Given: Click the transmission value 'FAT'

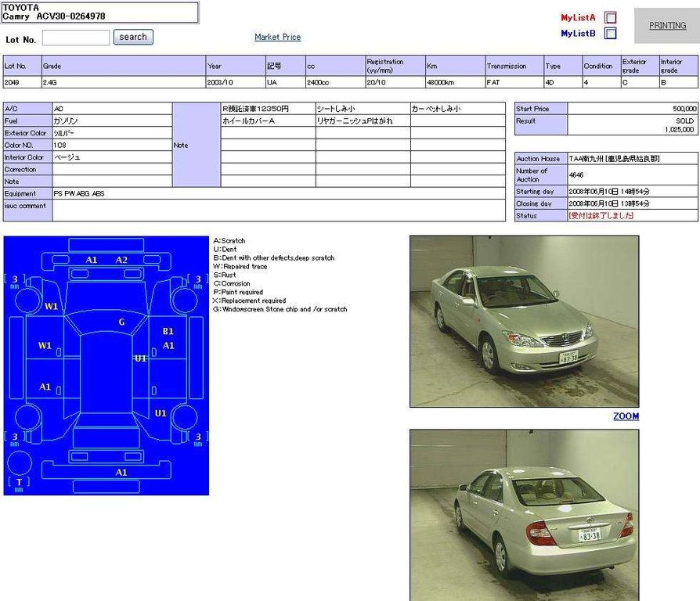Looking at the screenshot, I should tap(493, 82).
